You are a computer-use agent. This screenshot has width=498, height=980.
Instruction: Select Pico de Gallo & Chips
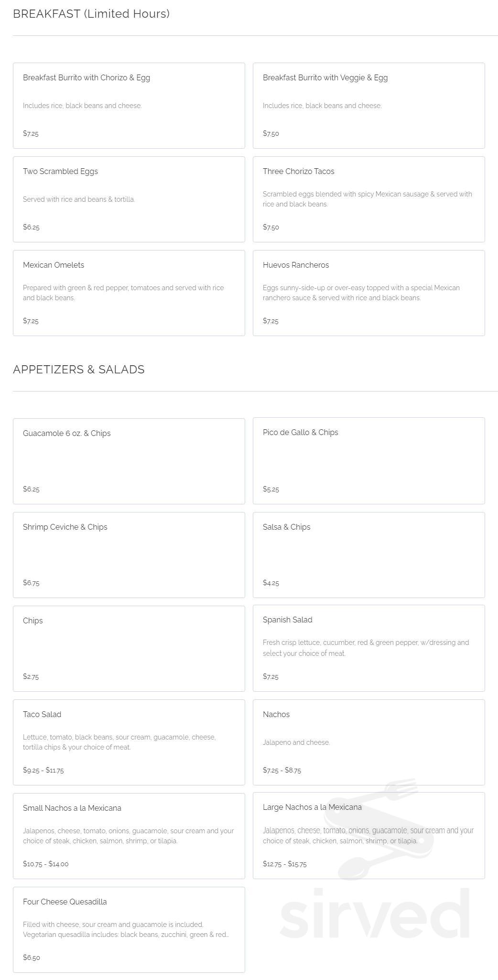(368, 460)
